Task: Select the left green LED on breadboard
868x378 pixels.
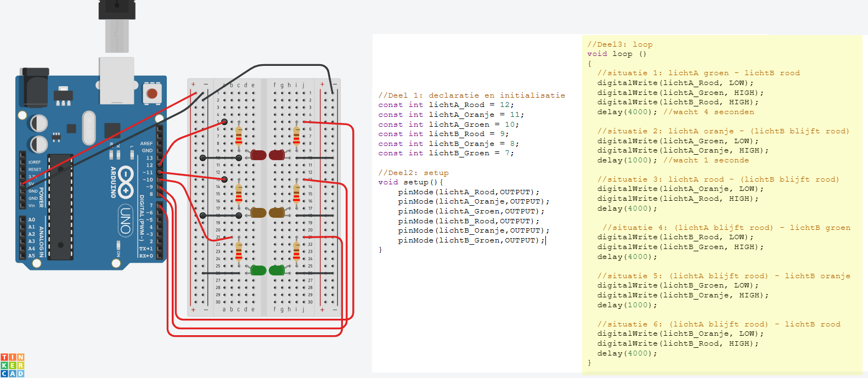Action: click(258, 270)
